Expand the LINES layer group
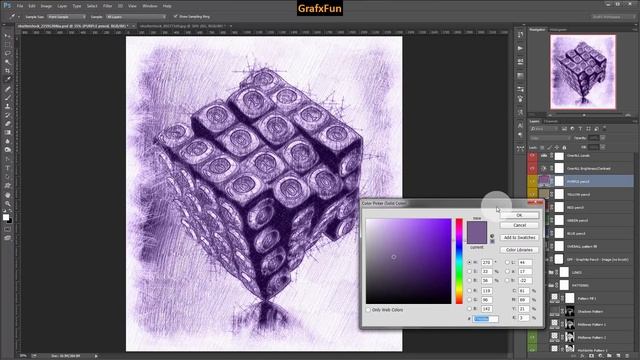640x360 pixels. pos(547,272)
